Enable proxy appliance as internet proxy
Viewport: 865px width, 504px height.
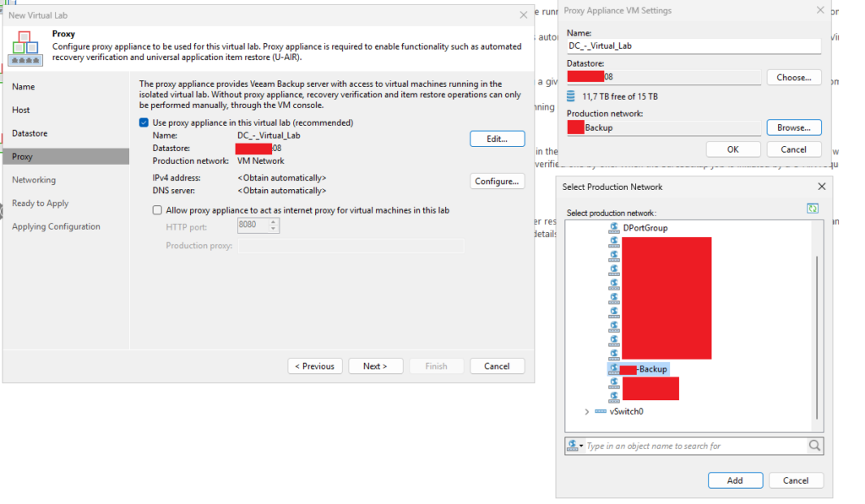pyautogui.click(x=157, y=210)
